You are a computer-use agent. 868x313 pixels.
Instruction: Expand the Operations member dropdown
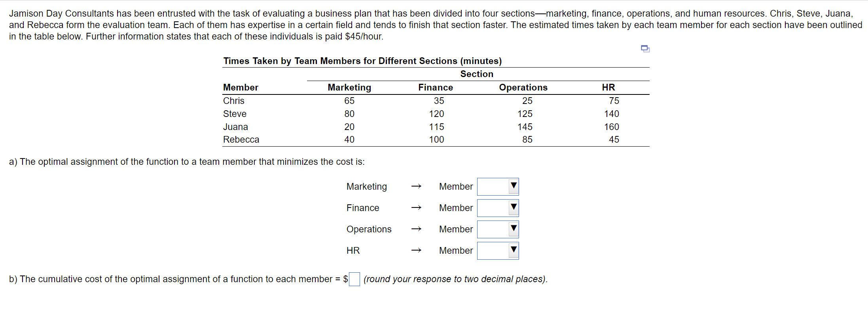coord(498,229)
